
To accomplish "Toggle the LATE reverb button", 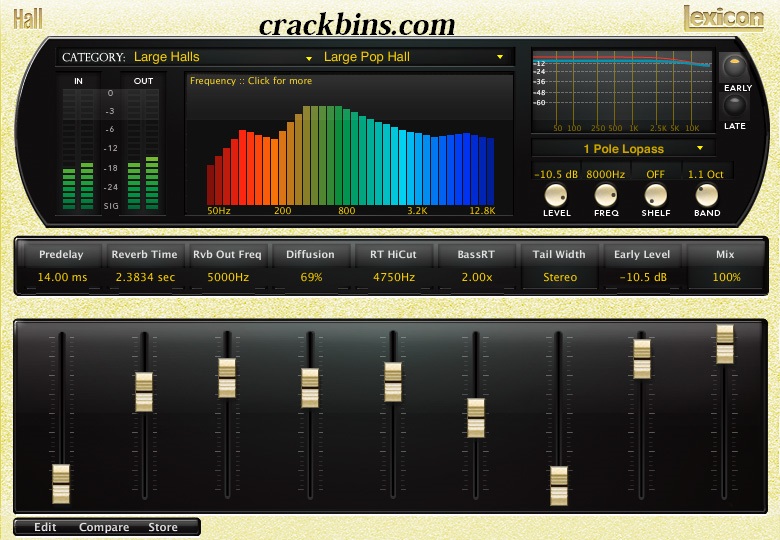I will tap(734, 105).
